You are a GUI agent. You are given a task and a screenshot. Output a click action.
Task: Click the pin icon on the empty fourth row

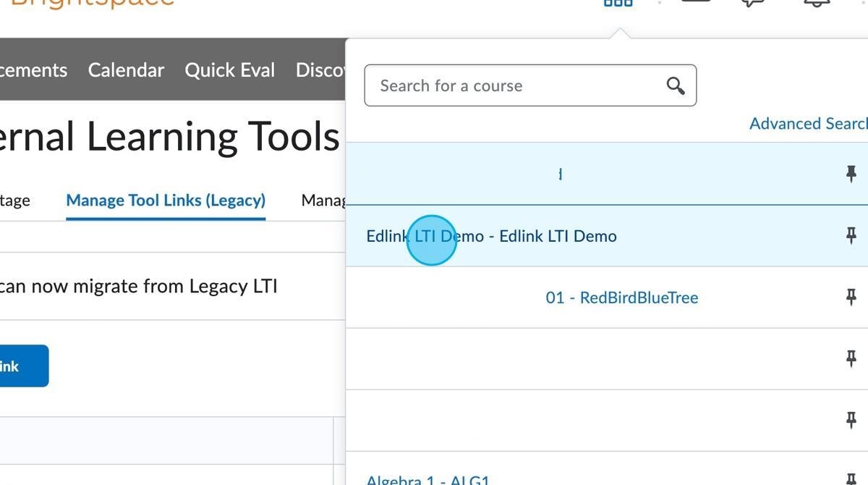(851, 358)
